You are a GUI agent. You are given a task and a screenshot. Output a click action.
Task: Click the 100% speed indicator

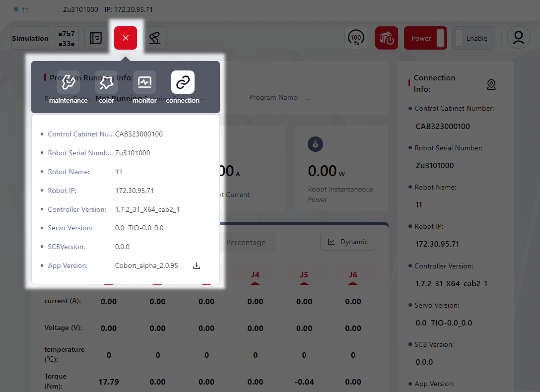(x=356, y=38)
